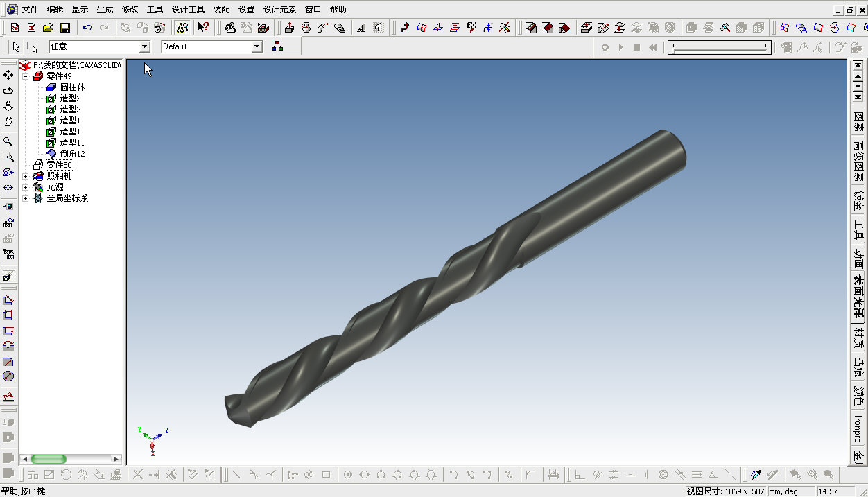Toggle the box selection mode button
Viewport: 868px width, 497px height.
(x=32, y=46)
